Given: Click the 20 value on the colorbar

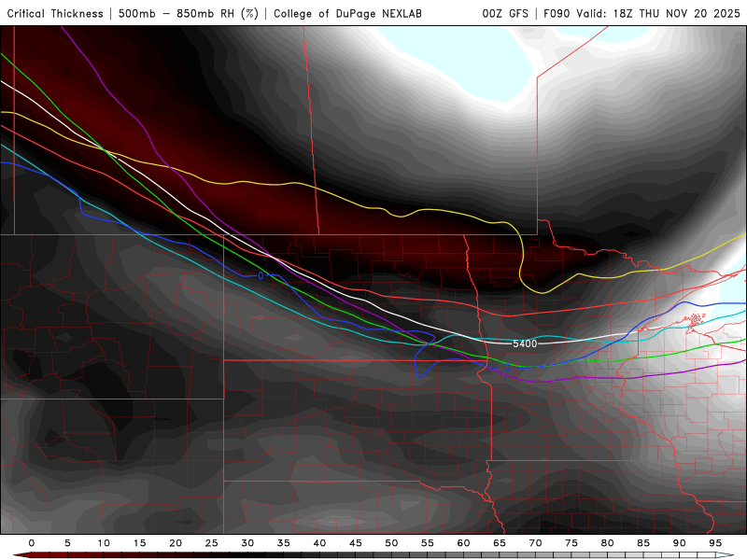Looking at the screenshot, I should coord(176,543).
